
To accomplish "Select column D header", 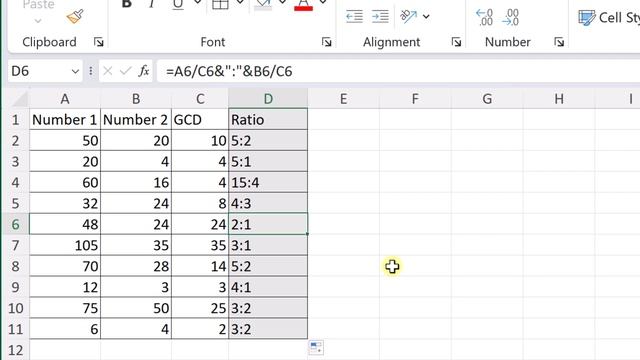I will (268, 99).
